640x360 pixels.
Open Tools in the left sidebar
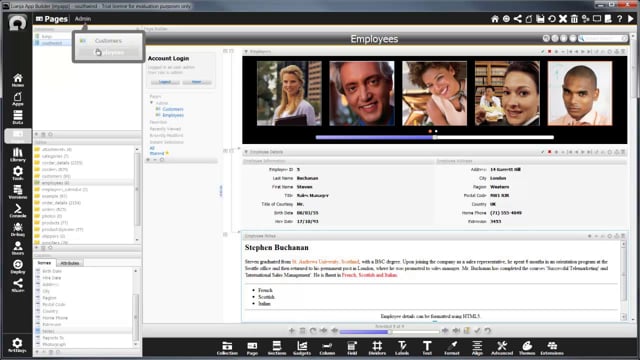click(18, 173)
